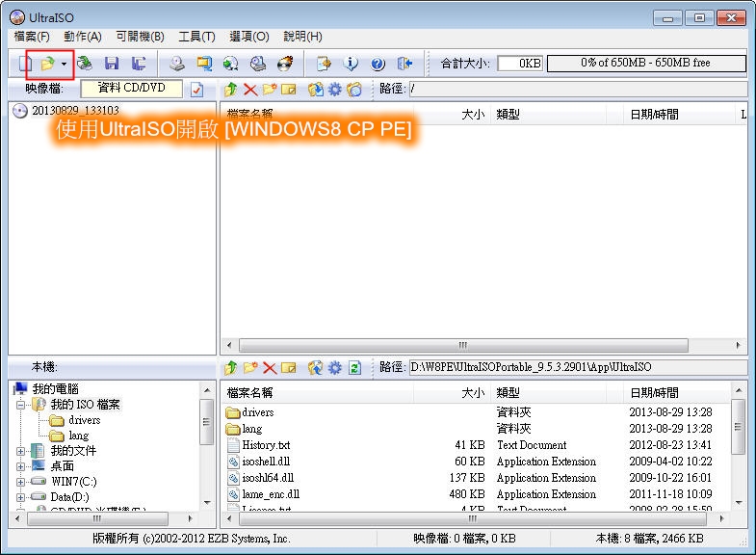Select History.txt in the local file list
756x555 pixels.
[266, 445]
